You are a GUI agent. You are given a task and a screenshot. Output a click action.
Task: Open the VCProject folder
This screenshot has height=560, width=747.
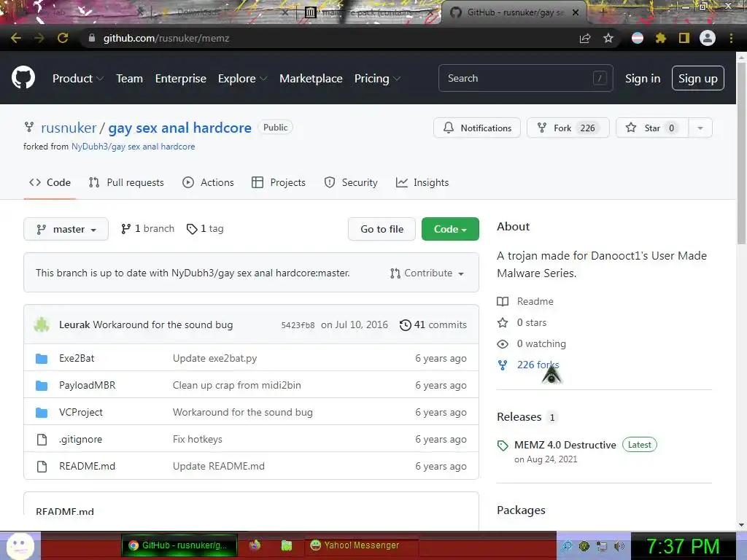[81, 413]
